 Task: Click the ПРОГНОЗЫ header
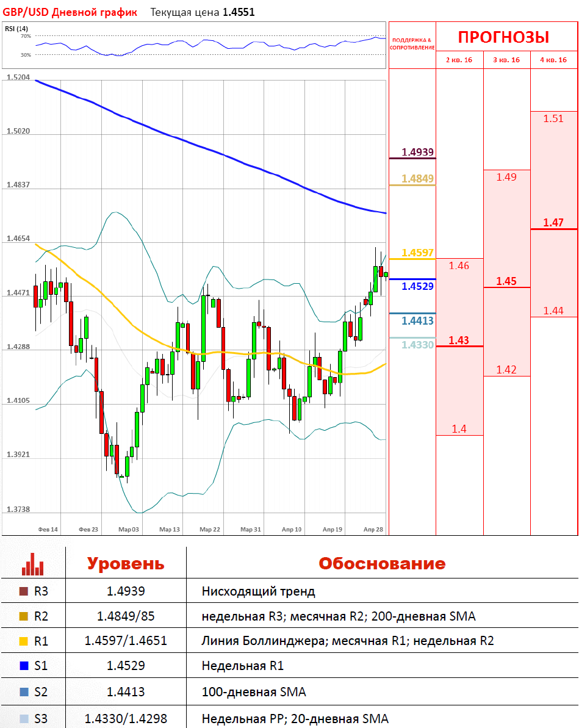(504, 37)
